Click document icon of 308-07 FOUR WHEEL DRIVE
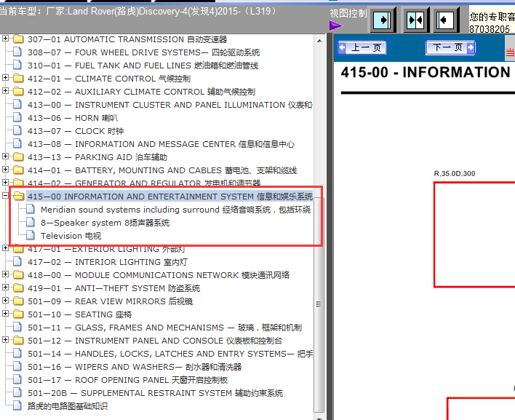The image size is (515, 420). tap(17, 52)
